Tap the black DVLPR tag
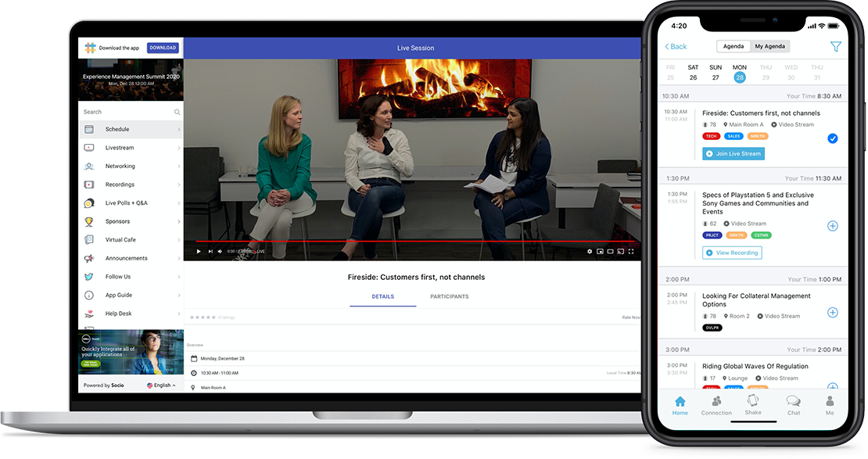Viewport: 868px width, 459px height. tap(712, 328)
